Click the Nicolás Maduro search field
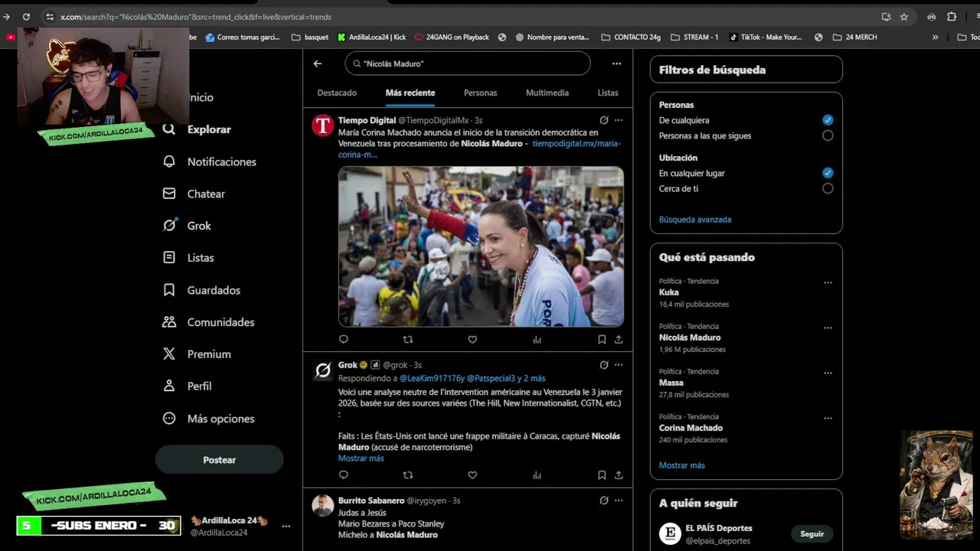This screenshot has width=980, height=551. pos(468,64)
